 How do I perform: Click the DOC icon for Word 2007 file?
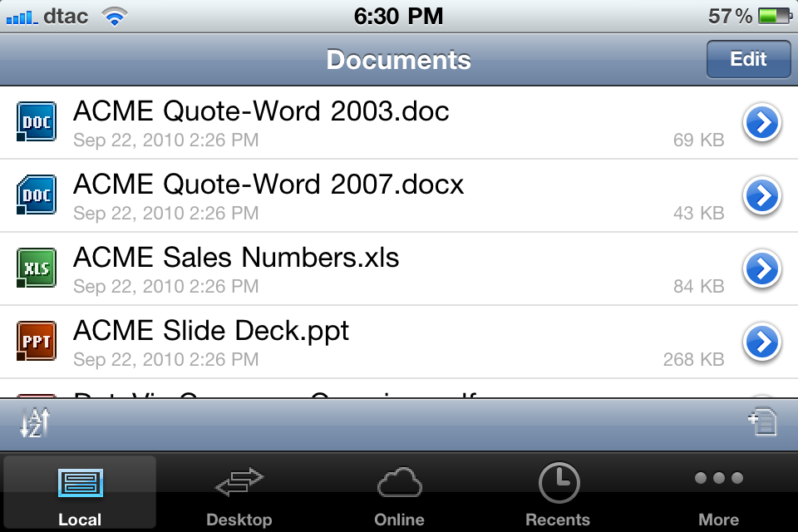coord(37,195)
